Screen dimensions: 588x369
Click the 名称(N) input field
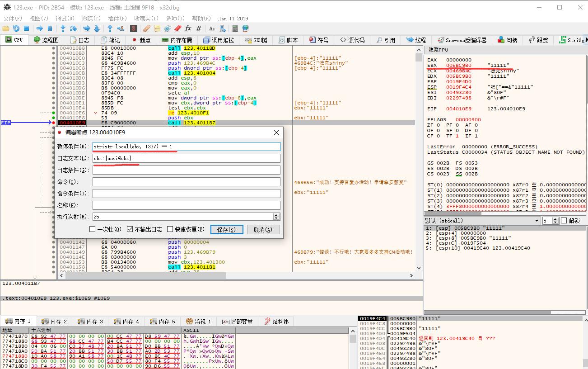186,205
